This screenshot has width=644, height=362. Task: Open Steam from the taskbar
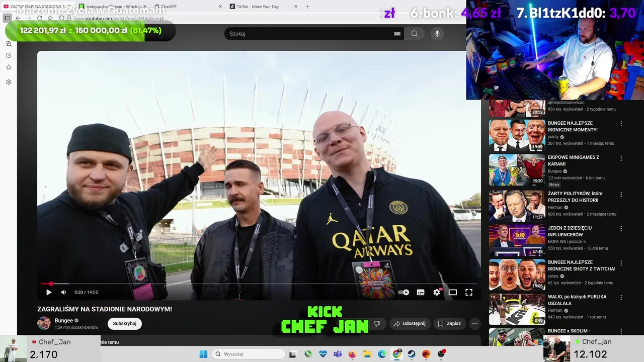click(x=412, y=354)
